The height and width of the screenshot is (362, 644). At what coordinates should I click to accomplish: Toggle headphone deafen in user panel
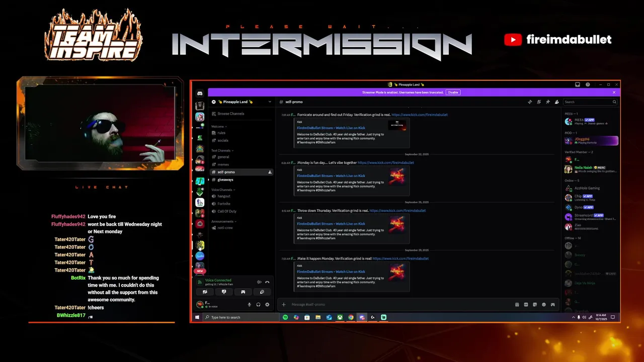[258, 305]
